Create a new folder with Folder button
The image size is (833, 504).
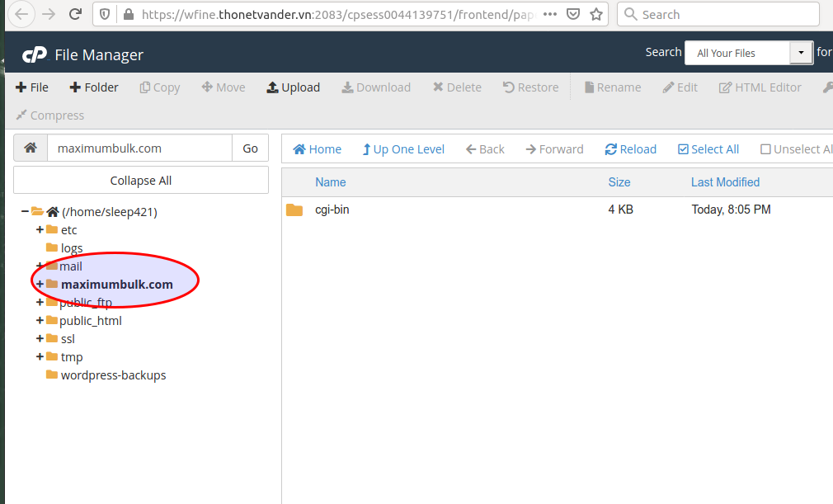94,87
